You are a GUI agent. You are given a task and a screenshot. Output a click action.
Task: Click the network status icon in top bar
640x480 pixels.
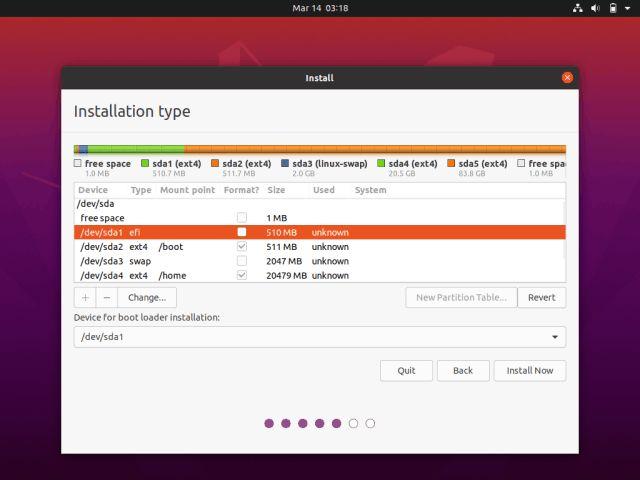point(578,8)
